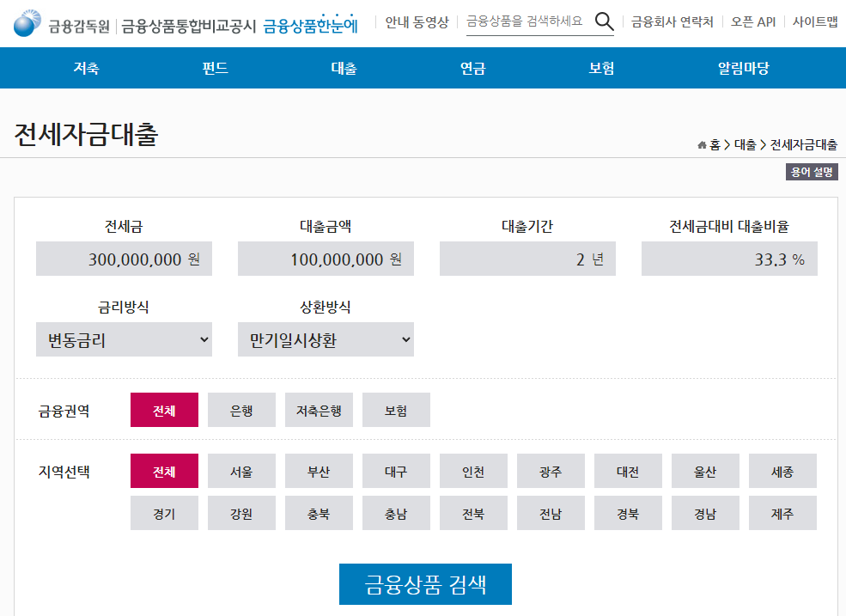Click the search magnifier icon
This screenshot has width=846, height=616.
click(x=604, y=21)
